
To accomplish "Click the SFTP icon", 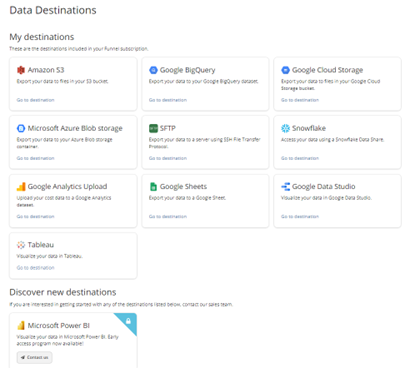I will pos(153,128).
